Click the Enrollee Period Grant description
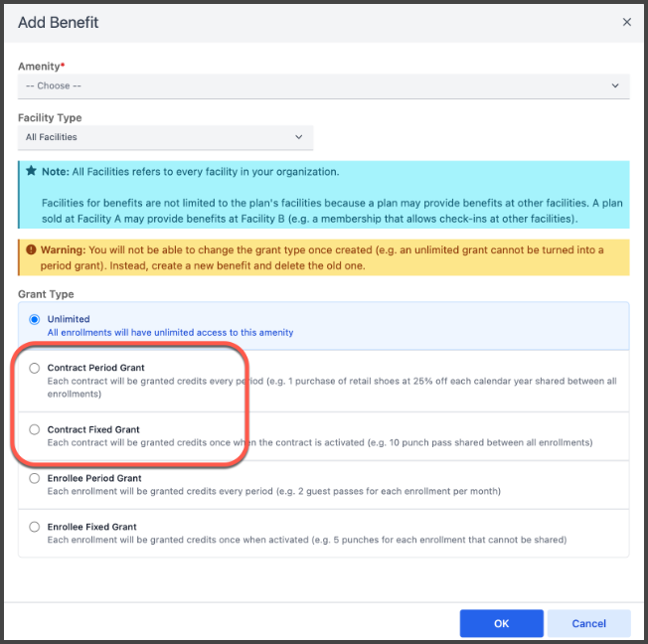 pos(274,491)
